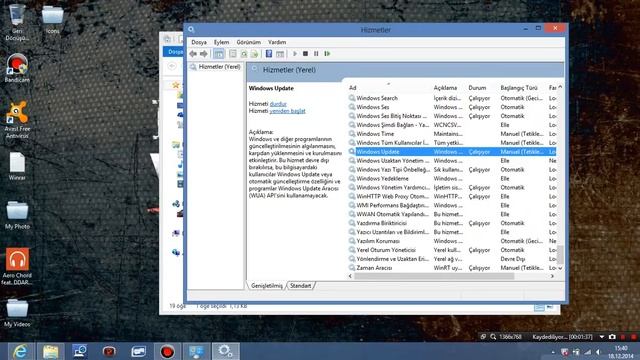
Task: Click the 'yeniden başlat' link
Action: [x=287, y=111]
